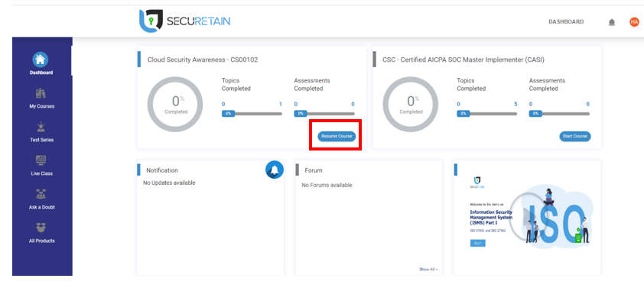Select Live Class label in sidebar

(41, 173)
